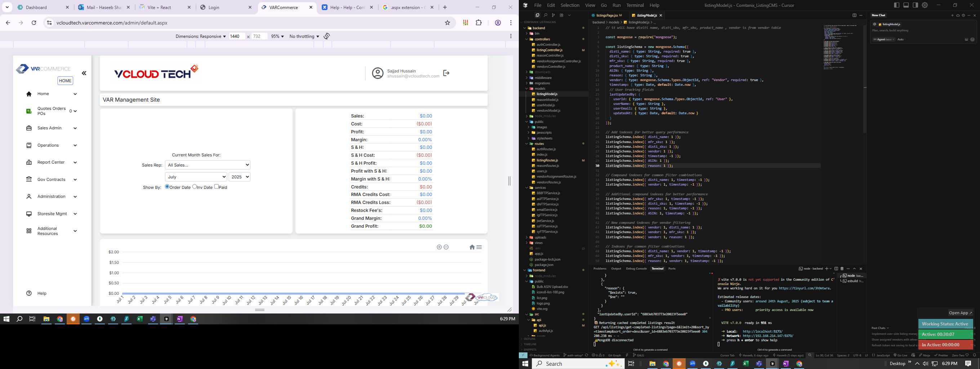This screenshot has width=980, height=369.
Task: Start a new chat with the plus icon
Action: 952,15
